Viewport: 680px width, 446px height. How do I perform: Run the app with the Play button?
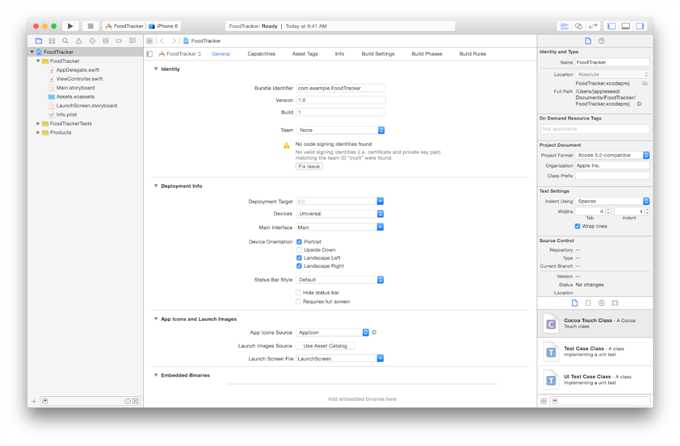pos(70,26)
